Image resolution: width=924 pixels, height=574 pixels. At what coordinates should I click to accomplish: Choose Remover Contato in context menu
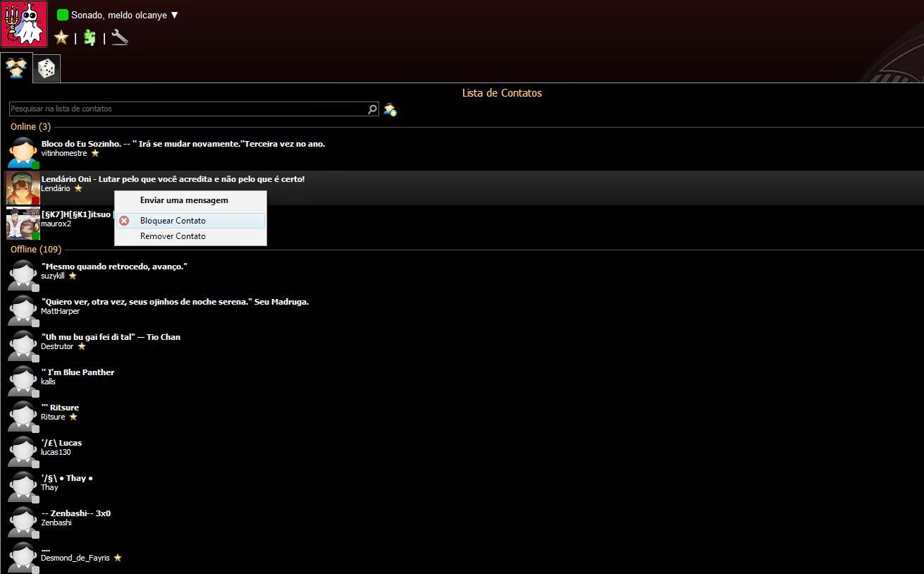[190, 236]
